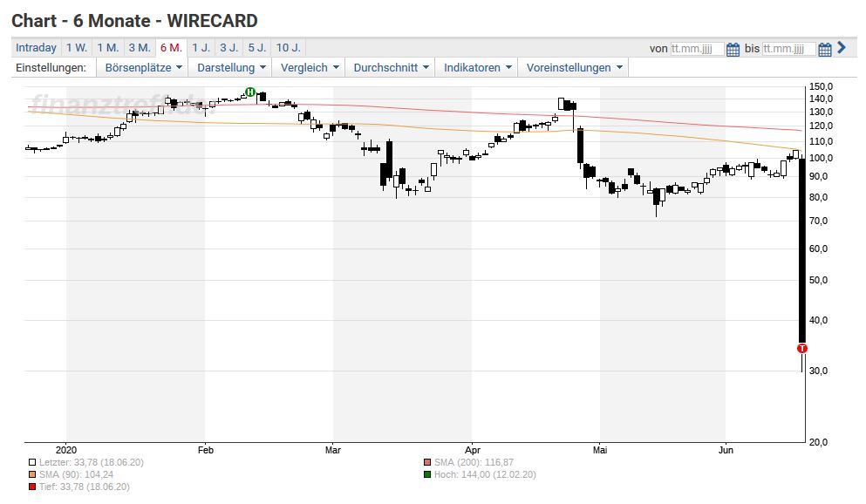
Task: Select the 6 M. time range tab
Action: (x=171, y=47)
